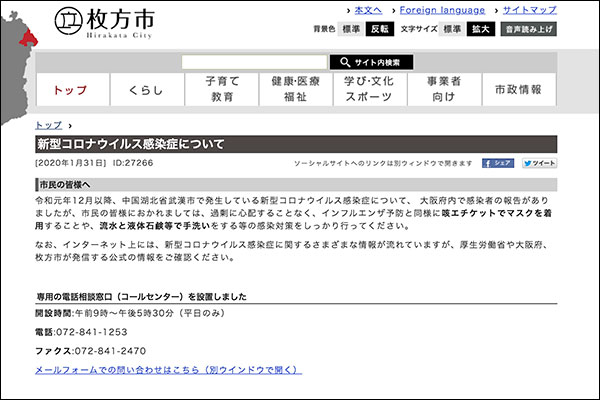Click the search text input field
600x400 pixels.
[x=253, y=62]
